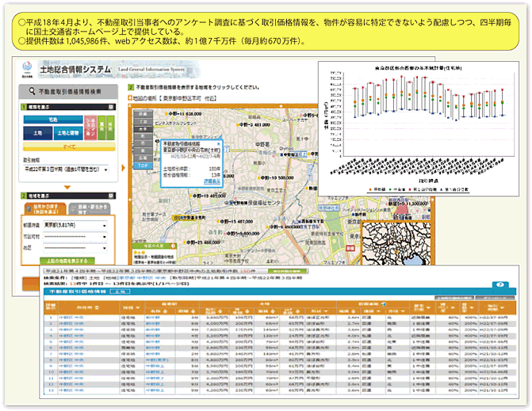Select the blue 宅地 property type button
Image resolution: width=532 pixels, height=411 pixels.
pyautogui.click(x=53, y=120)
